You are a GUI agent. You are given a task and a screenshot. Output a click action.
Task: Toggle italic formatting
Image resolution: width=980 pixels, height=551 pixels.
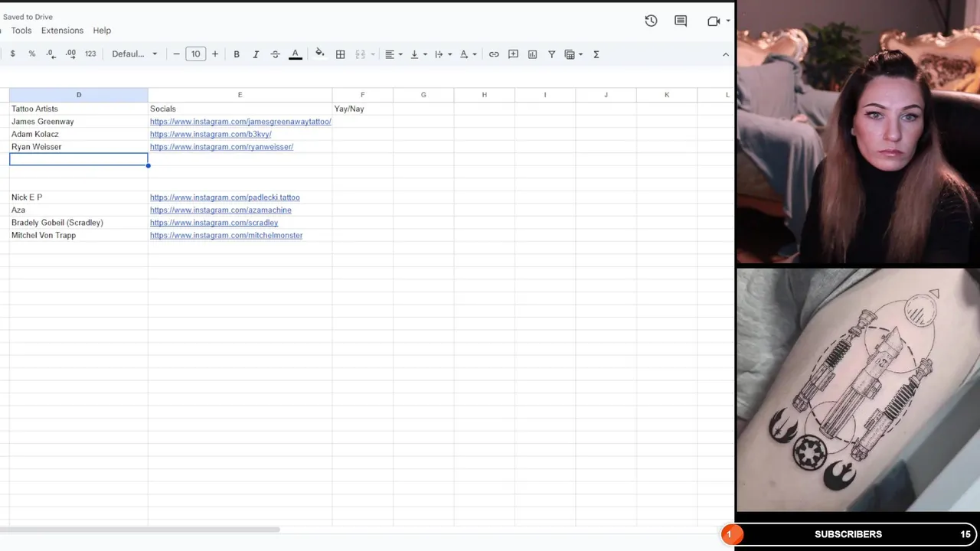click(x=256, y=54)
